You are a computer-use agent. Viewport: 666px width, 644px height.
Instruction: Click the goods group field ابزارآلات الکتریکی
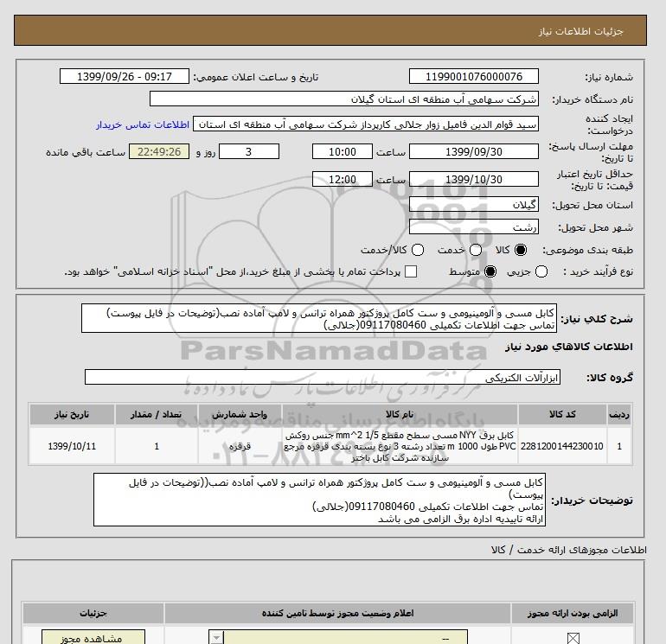(323, 377)
